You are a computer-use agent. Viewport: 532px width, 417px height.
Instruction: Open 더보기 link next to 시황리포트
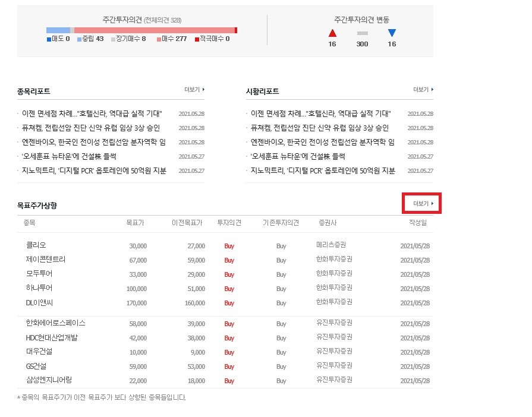(423, 90)
